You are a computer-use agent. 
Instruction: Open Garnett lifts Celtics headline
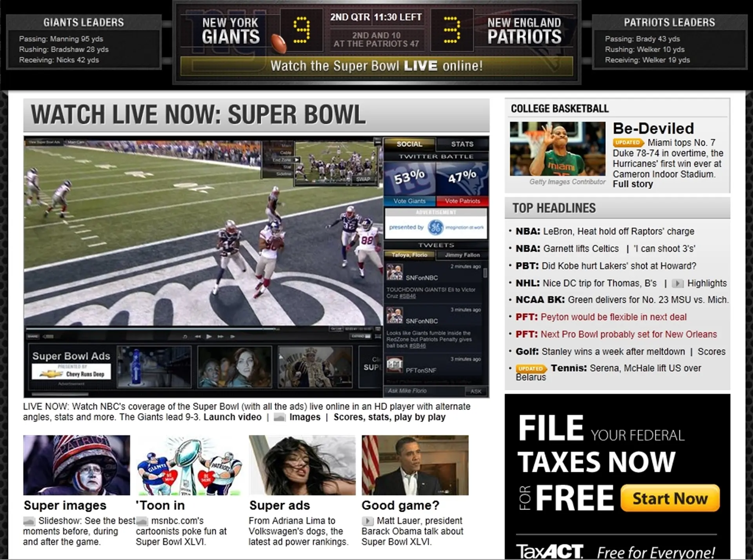[x=581, y=248]
